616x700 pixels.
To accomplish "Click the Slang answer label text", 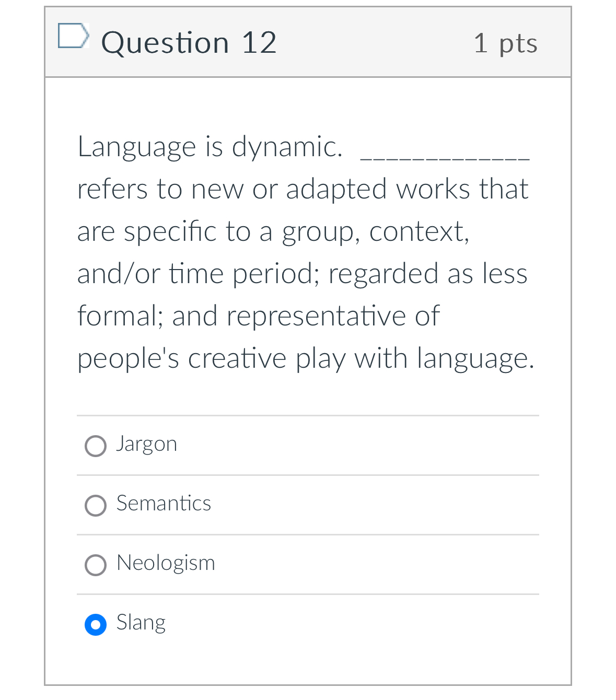I will point(141,623).
